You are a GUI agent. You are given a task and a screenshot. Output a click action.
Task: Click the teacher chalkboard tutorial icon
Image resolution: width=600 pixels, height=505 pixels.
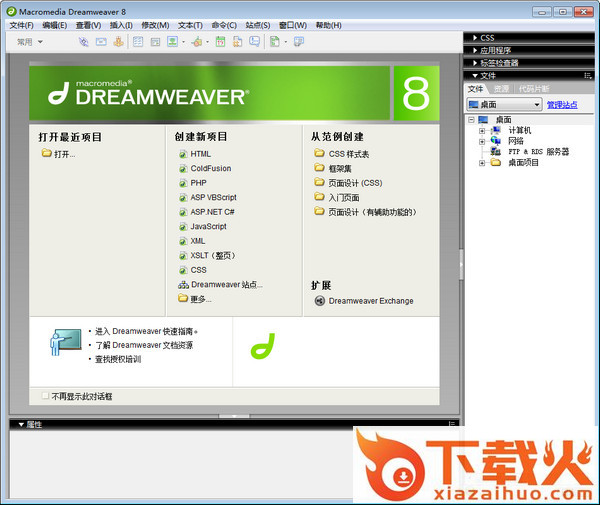65,342
